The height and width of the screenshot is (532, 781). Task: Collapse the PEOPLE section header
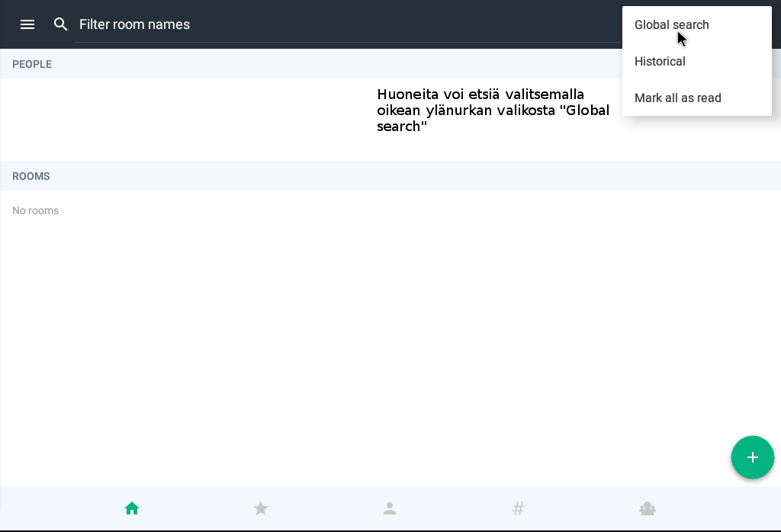[x=32, y=64]
